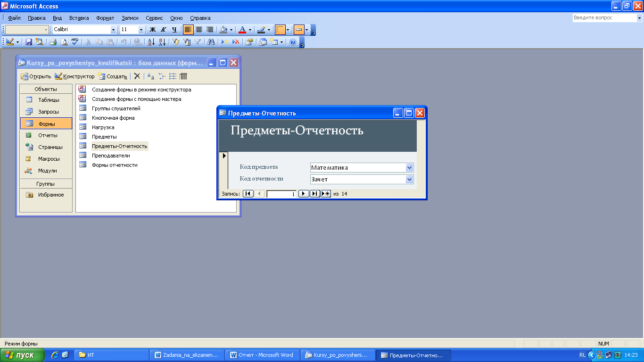Click the line/border width button

pos(281,30)
